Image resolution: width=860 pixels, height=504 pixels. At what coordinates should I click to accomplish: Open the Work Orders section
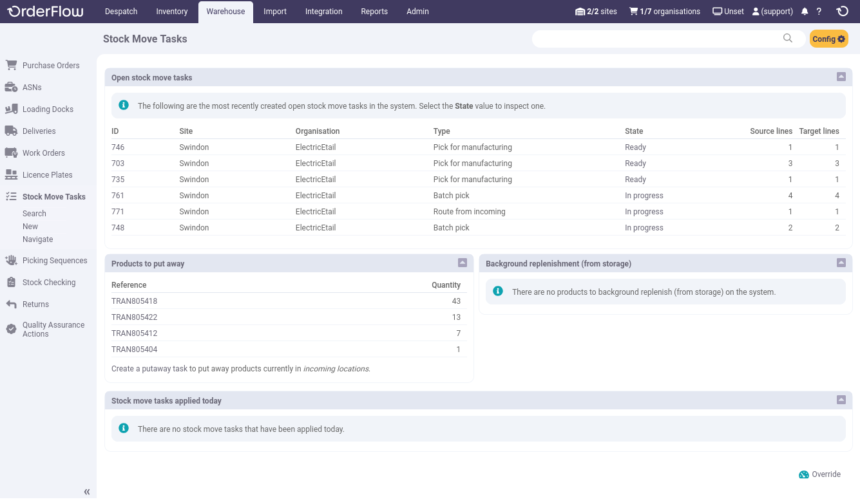point(42,153)
